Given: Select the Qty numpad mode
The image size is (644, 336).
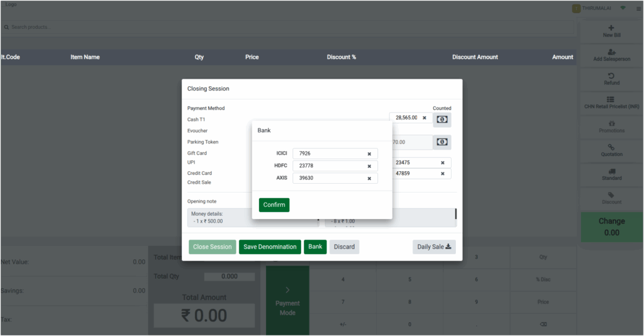Looking at the screenshot, I should [x=543, y=257].
